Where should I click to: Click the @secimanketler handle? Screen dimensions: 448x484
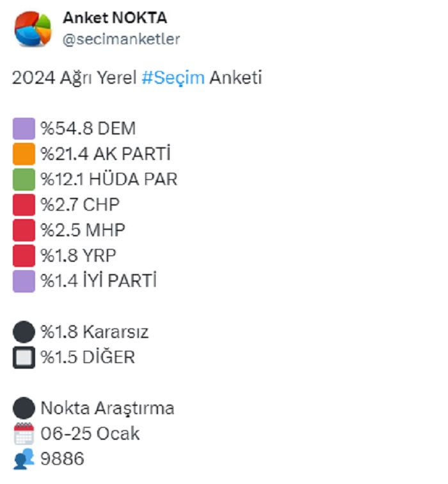coord(121,39)
